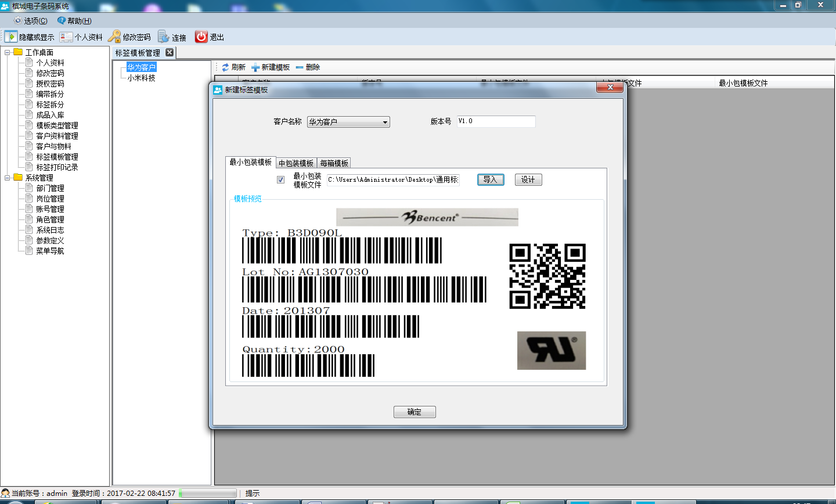
Task: Click the 导入 button
Action: click(491, 180)
